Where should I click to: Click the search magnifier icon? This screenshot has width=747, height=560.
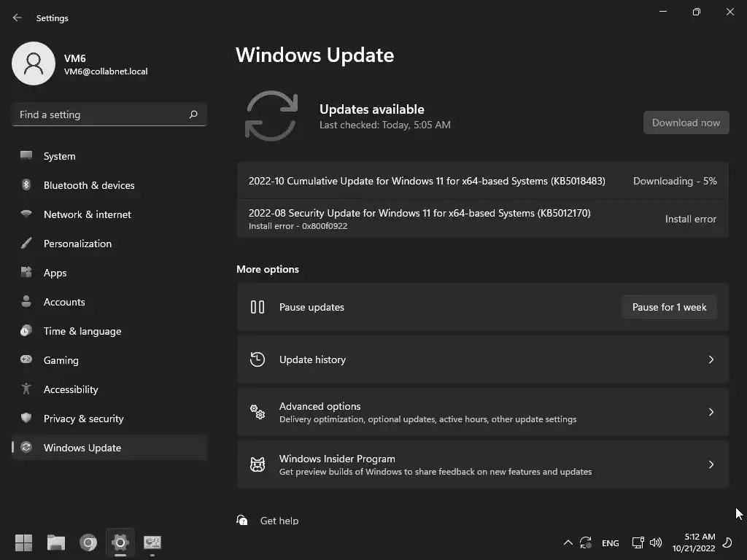click(193, 114)
